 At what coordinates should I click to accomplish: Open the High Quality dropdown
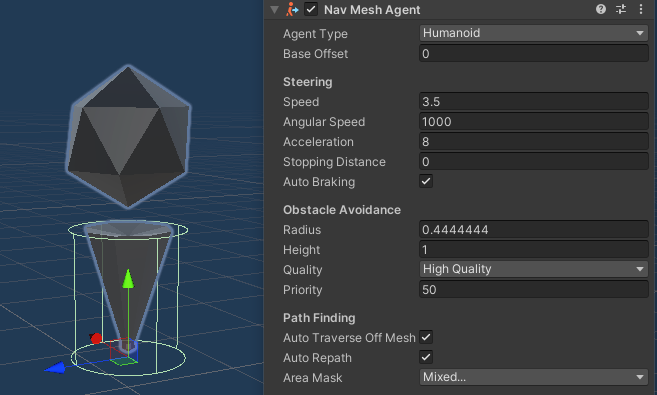point(533,269)
